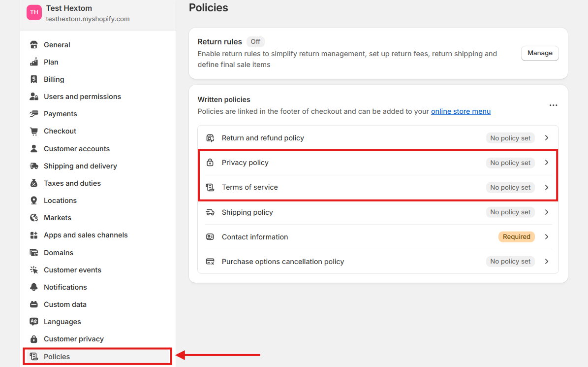
Task: Expand Purchase options cancellation policy chevron
Action: click(x=547, y=261)
